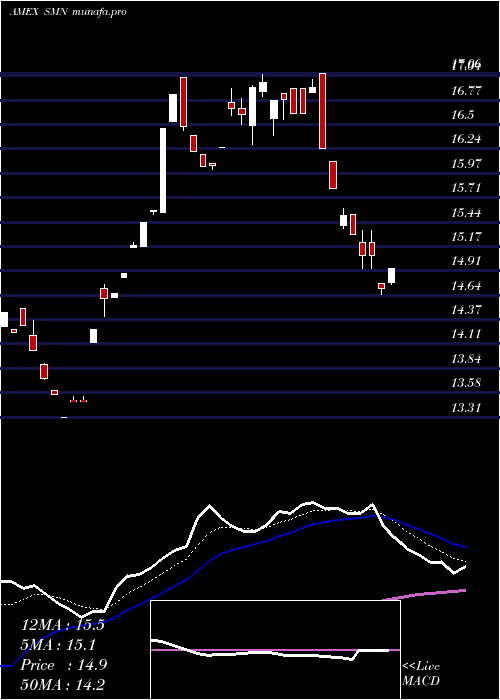This screenshot has height=700, width=500.
Task: Click the 13.58 price axis label
Action: tap(466, 383)
